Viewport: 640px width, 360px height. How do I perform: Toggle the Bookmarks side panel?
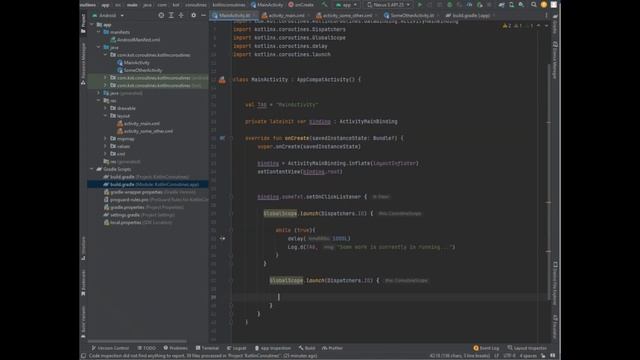83,282
